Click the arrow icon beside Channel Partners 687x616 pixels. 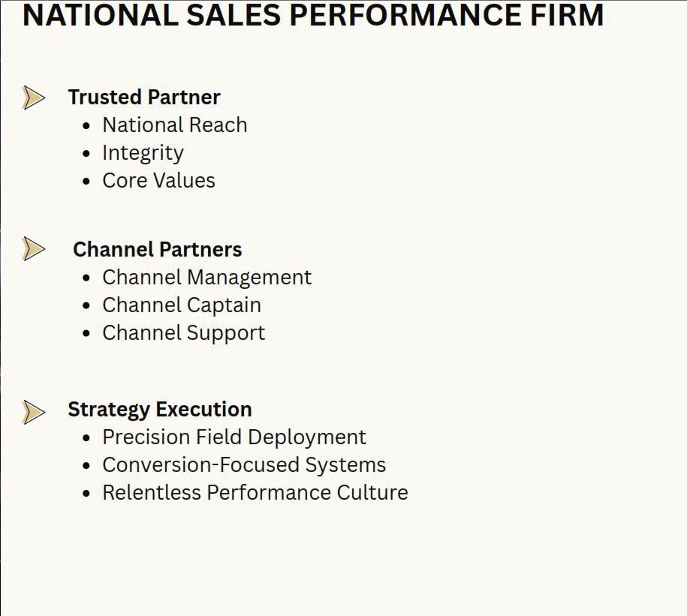coord(33,248)
